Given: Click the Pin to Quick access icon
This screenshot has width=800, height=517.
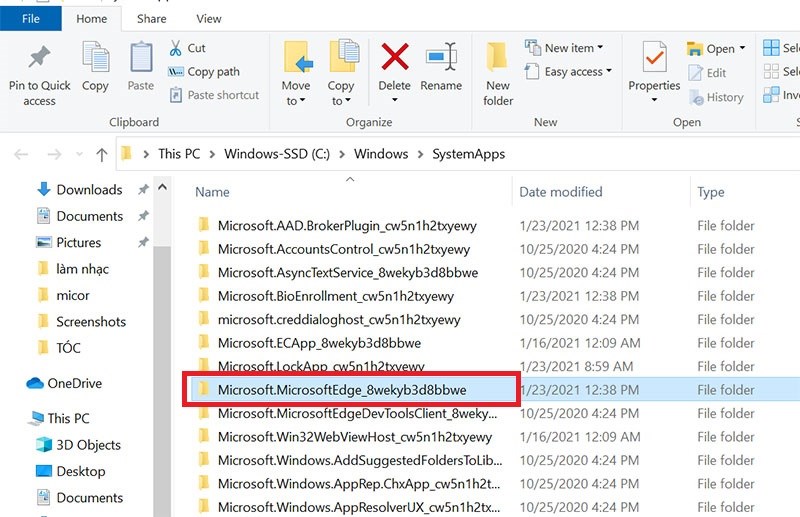Looking at the screenshot, I should (39, 57).
